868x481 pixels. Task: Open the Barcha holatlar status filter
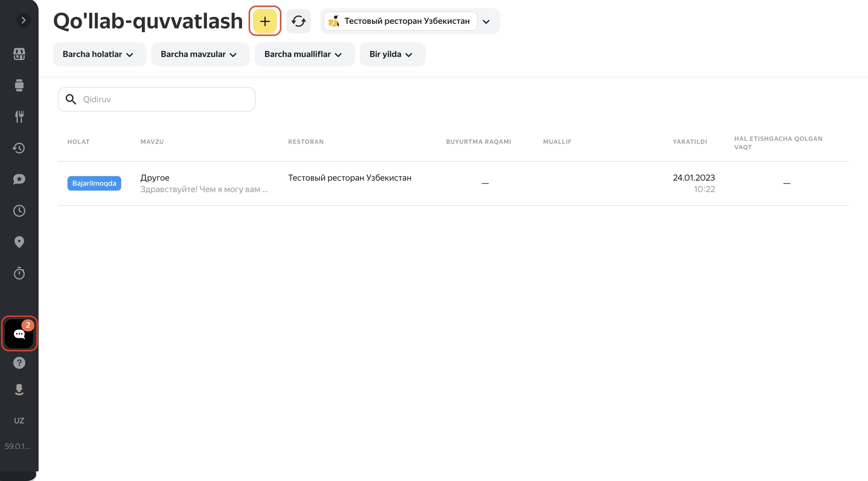(x=99, y=54)
